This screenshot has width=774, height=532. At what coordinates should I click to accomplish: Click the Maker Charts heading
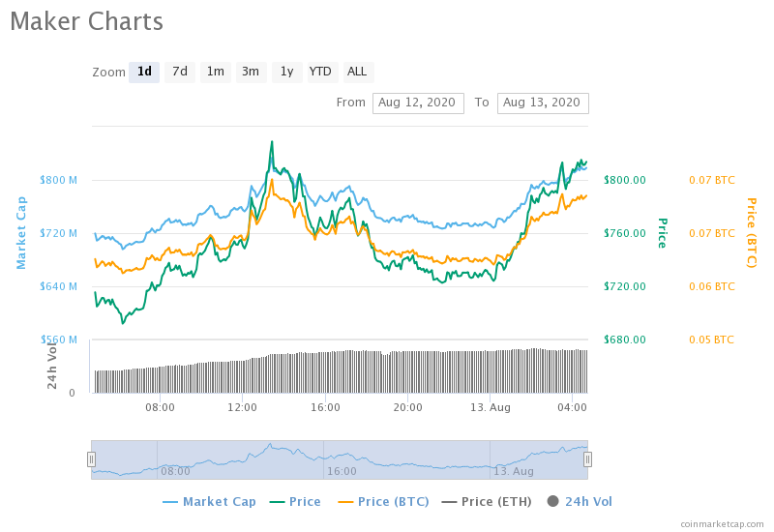point(86,22)
